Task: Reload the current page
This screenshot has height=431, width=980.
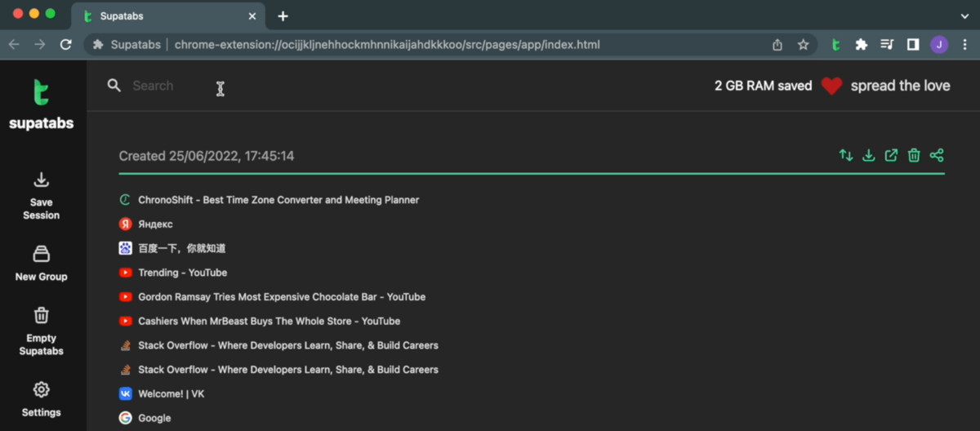Action: pos(66,45)
